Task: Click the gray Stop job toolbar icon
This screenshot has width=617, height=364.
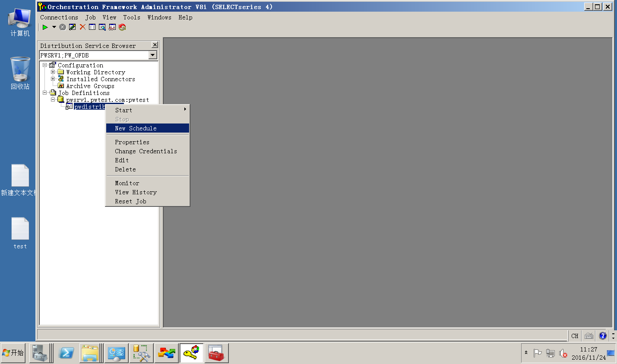Action: [63, 27]
